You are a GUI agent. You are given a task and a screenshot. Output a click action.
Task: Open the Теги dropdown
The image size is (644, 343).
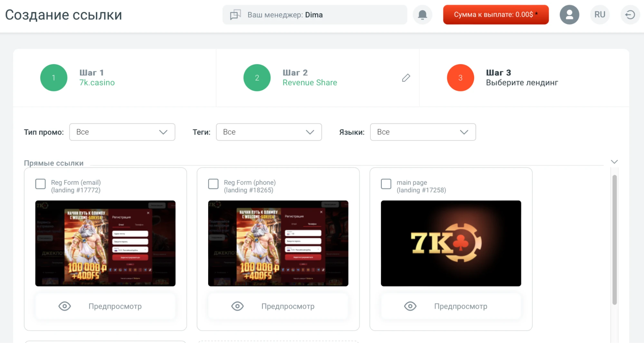pyautogui.click(x=269, y=132)
